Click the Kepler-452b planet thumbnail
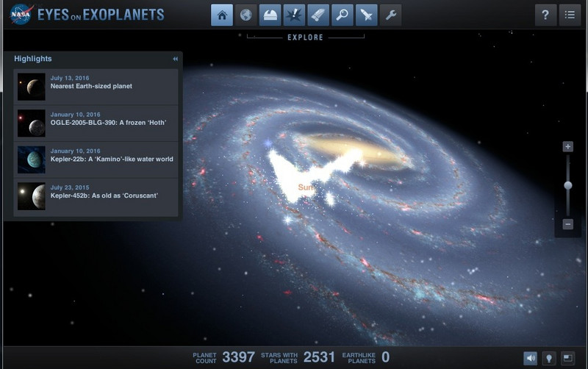Screen dimensions: 588x369 tap(32, 196)
